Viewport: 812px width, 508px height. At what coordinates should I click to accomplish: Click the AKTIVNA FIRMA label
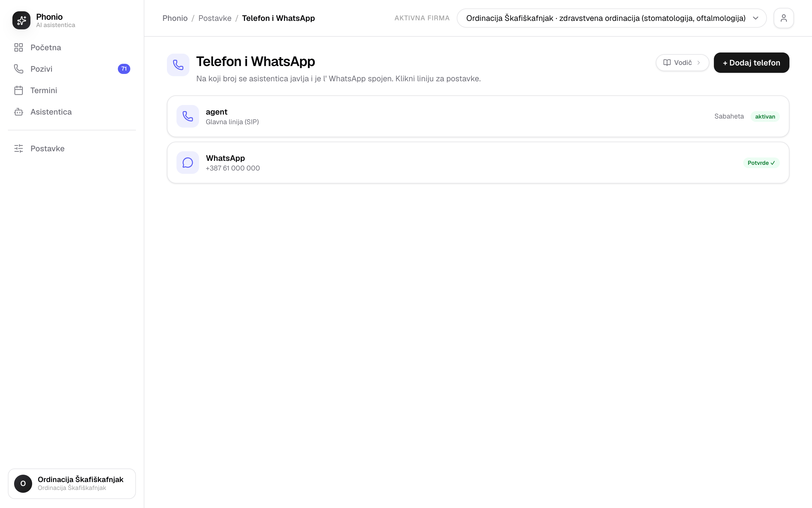click(422, 18)
